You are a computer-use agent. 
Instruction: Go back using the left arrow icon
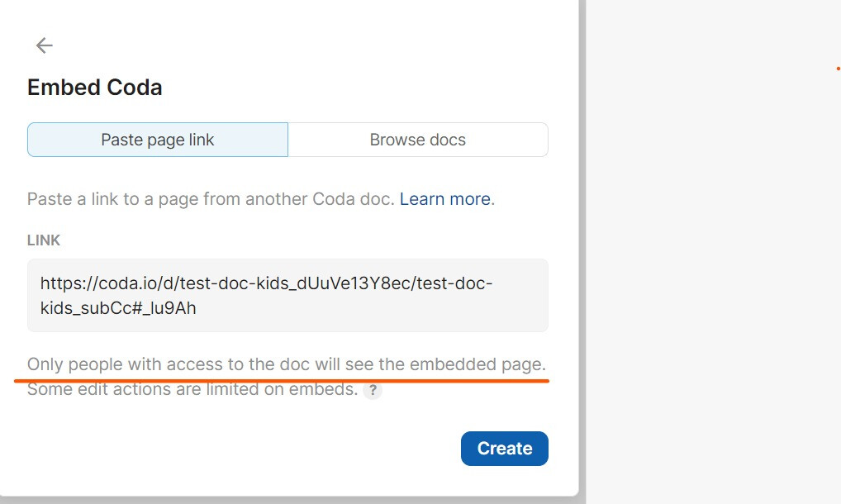[x=44, y=45]
